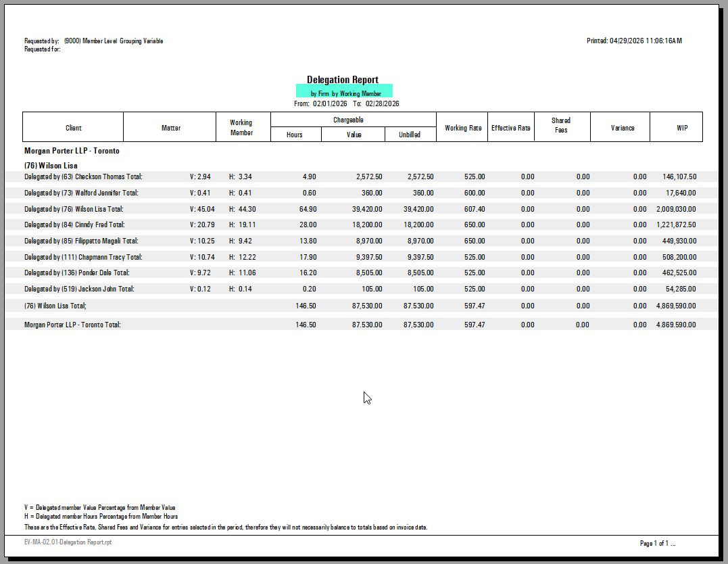Click 'H: 11.06' percentage in Ponder Dale row
Image resolution: width=728 pixels, height=564 pixels.
click(x=243, y=273)
